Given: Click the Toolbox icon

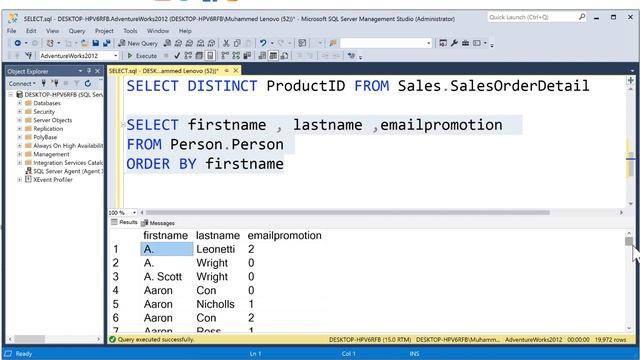Looking at the screenshot, I should tap(465, 43).
